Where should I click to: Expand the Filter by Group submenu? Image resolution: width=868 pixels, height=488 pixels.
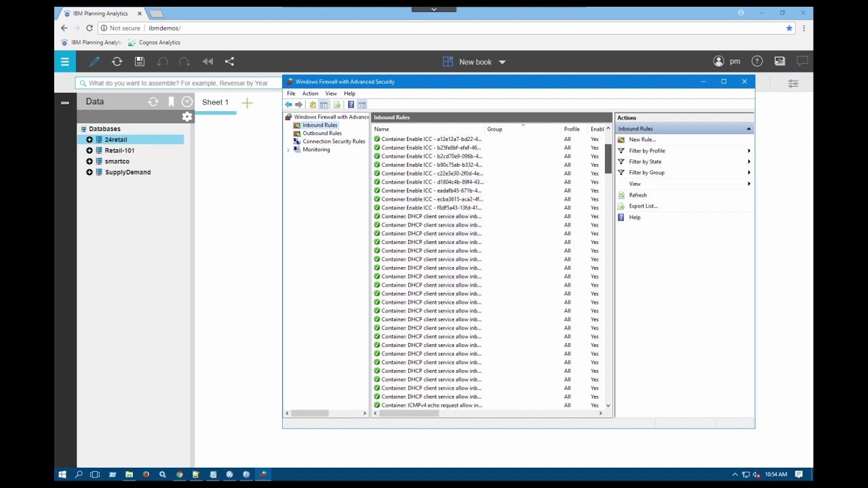749,172
